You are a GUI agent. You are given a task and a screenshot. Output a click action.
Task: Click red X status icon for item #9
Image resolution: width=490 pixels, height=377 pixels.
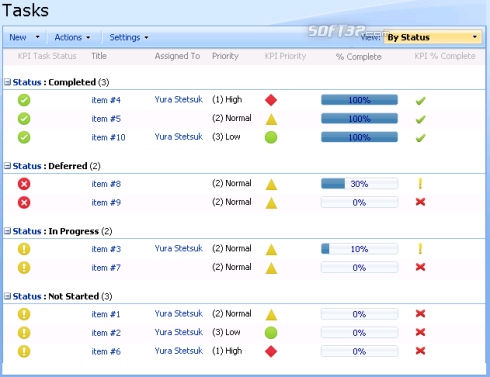point(24,202)
